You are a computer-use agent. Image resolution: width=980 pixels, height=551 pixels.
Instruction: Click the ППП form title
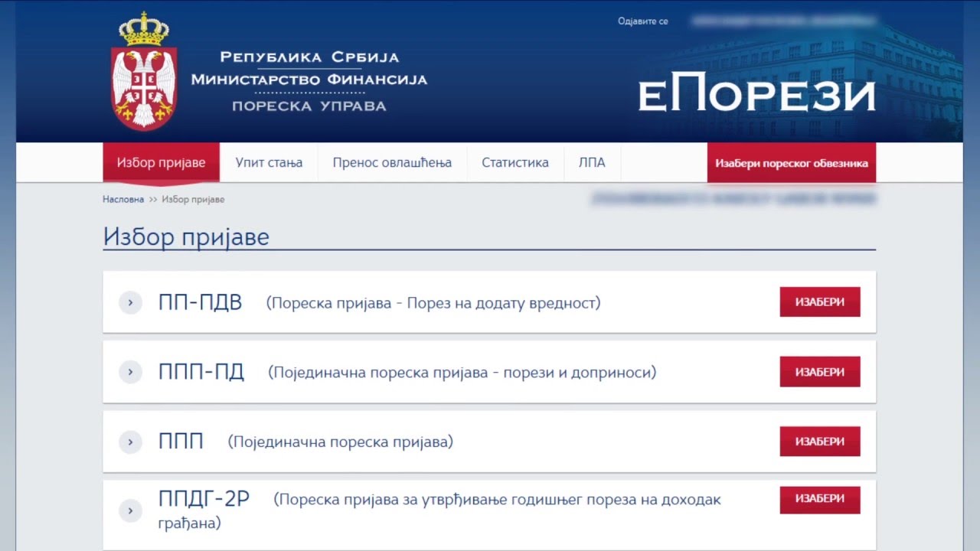pos(181,442)
